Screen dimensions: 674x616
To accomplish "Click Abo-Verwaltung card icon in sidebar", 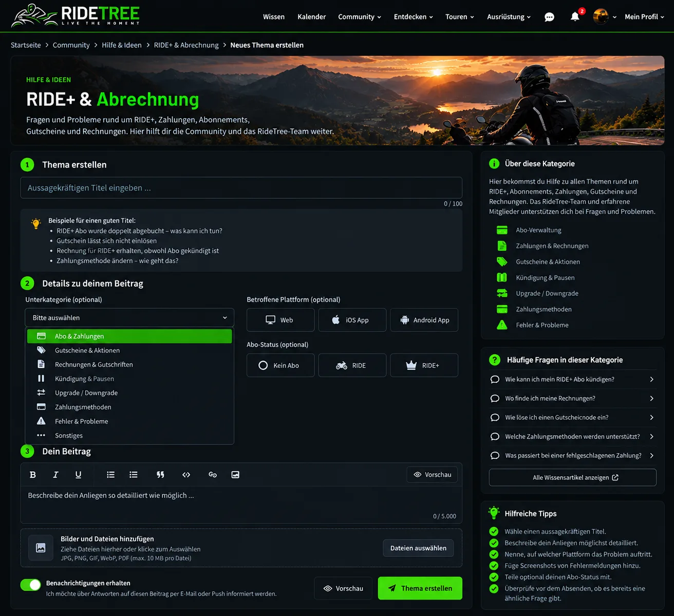I will [502, 230].
